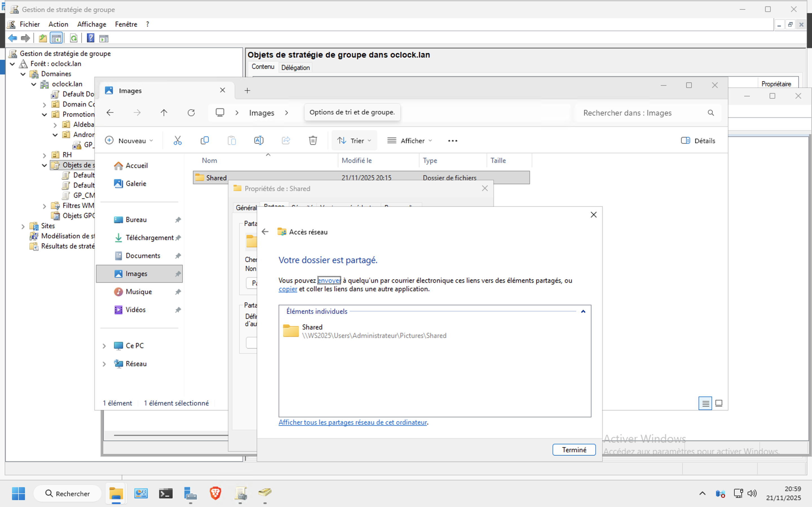Open the Afficher view dropdown
The height and width of the screenshot is (507, 812).
[x=409, y=141]
